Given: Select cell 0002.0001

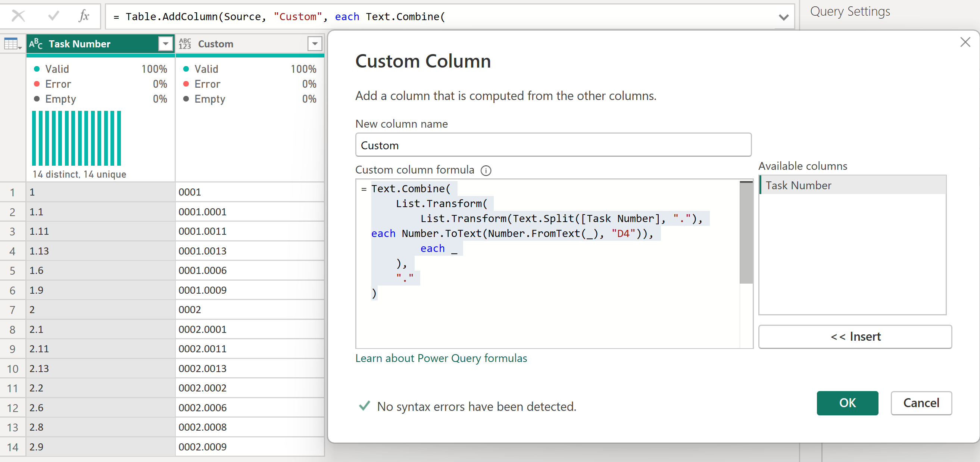Looking at the screenshot, I should coord(250,329).
